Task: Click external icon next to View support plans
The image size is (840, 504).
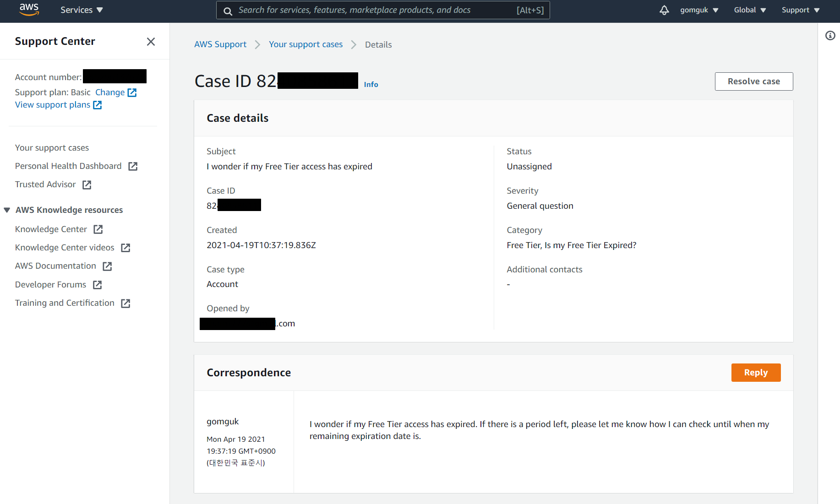Action: coord(97,105)
